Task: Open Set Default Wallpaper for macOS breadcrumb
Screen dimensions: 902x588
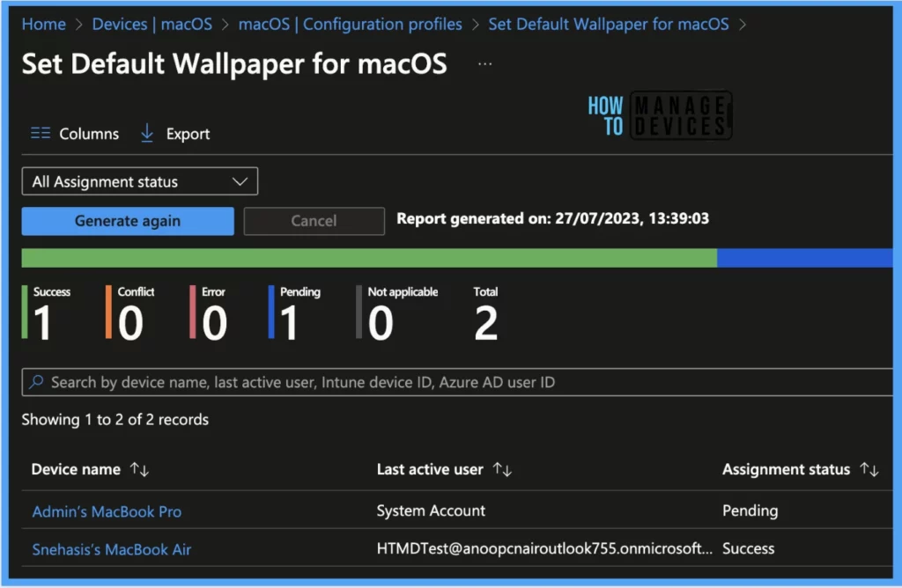Action: coord(609,24)
